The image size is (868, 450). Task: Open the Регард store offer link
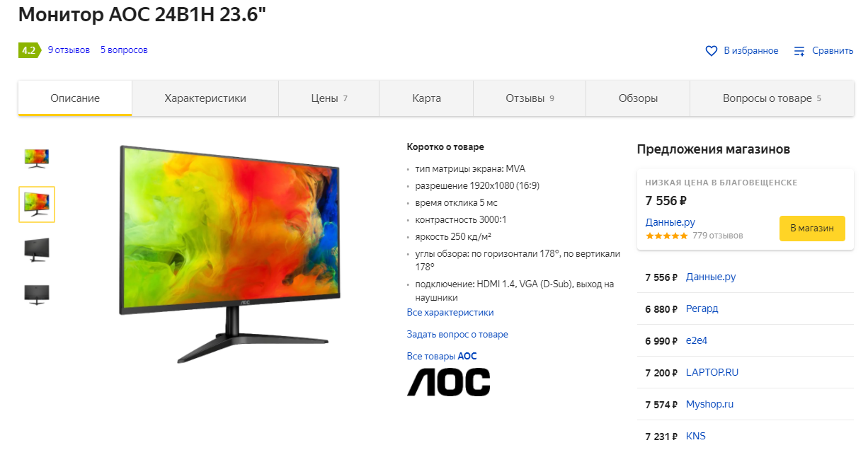coord(702,308)
